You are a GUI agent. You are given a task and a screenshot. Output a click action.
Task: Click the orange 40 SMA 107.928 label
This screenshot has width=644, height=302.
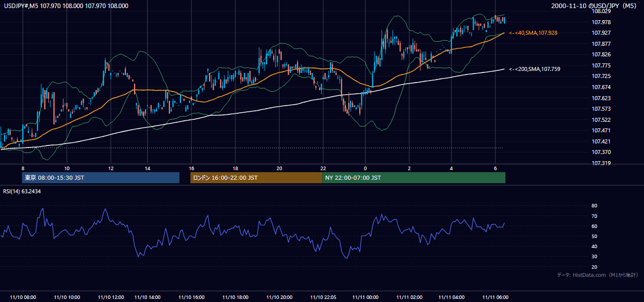tap(533, 33)
